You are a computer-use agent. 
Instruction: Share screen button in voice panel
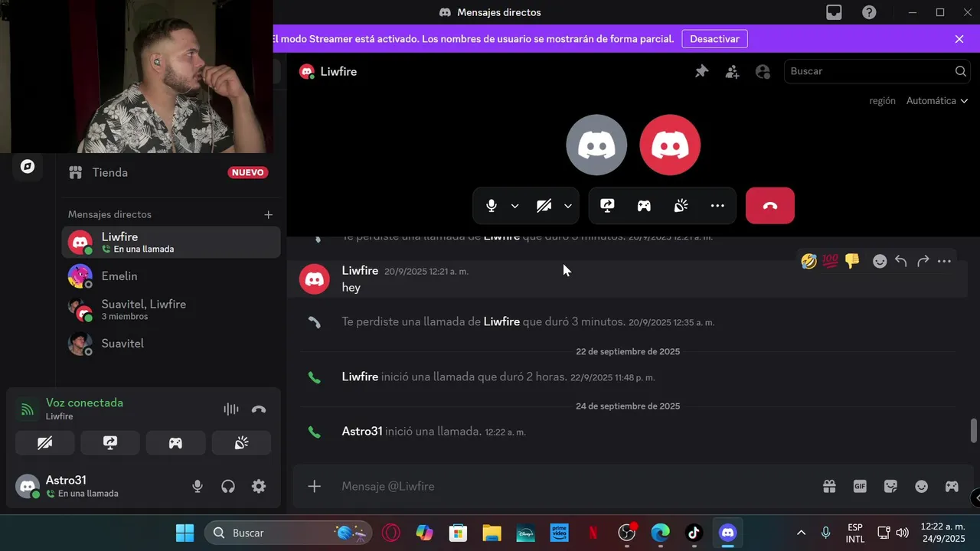(x=110, y=443)
